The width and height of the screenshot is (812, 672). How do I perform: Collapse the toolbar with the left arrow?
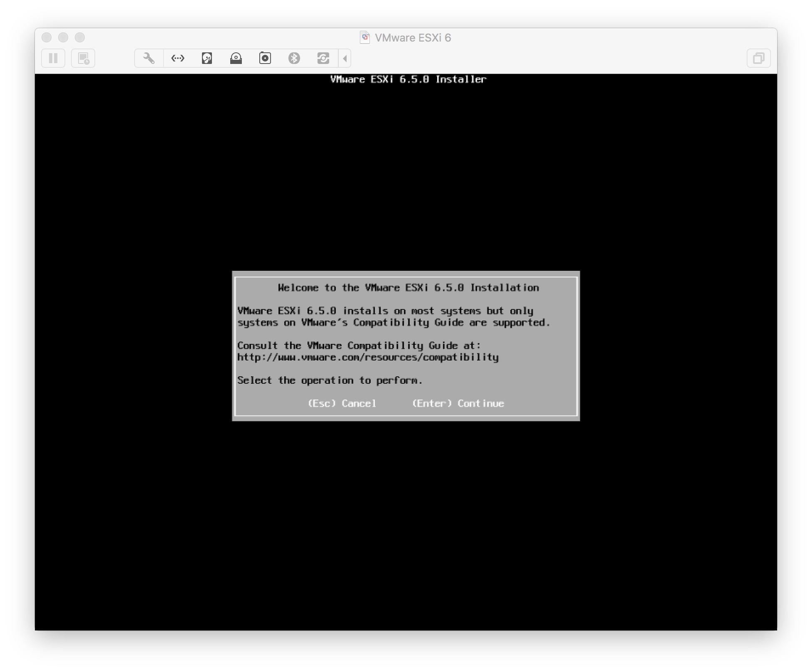(344, 58)
